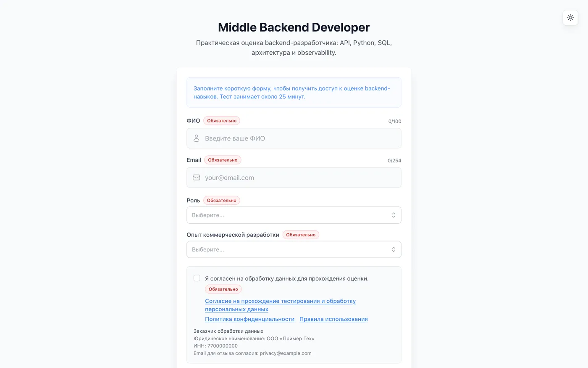Open the Политика конфиденциальности link

249,319
